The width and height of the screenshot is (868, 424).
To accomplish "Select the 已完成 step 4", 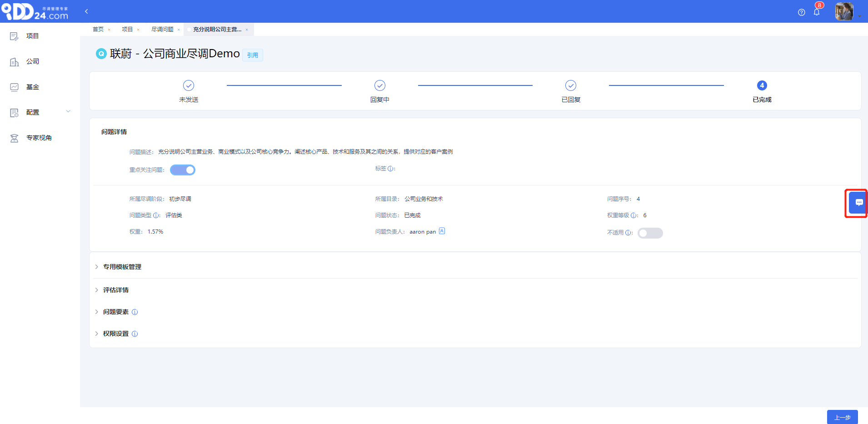I will point(762,91).
